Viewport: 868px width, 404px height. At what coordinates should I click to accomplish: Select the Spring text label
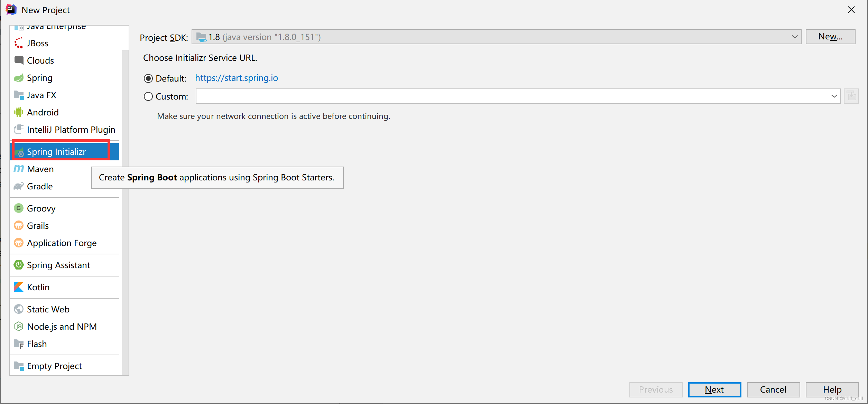pyautogui.click(x=40, y=78)
